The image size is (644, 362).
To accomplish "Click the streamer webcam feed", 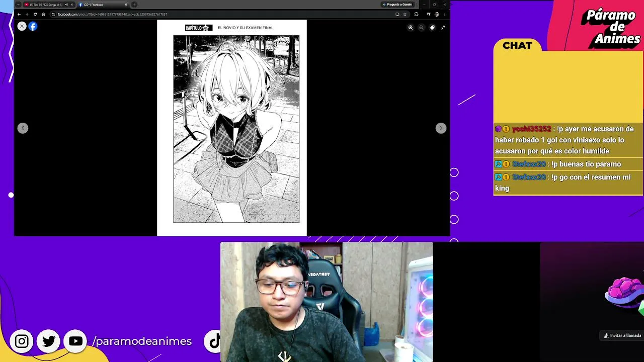I will [327, 302].
